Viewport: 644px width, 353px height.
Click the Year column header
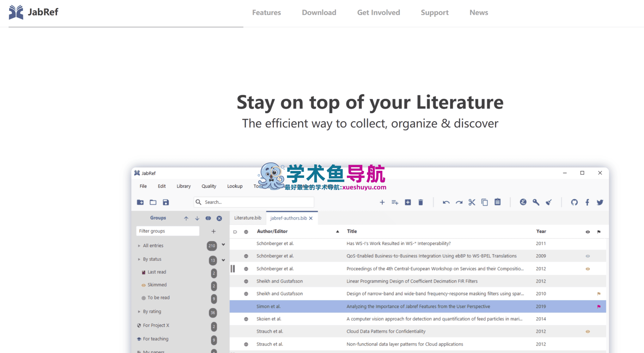[x=541, y=231]
